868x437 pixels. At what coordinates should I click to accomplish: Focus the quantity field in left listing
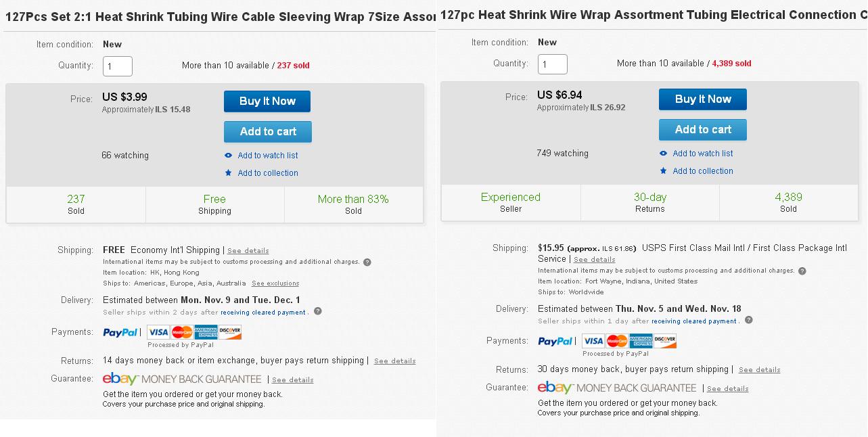(118, 66)
